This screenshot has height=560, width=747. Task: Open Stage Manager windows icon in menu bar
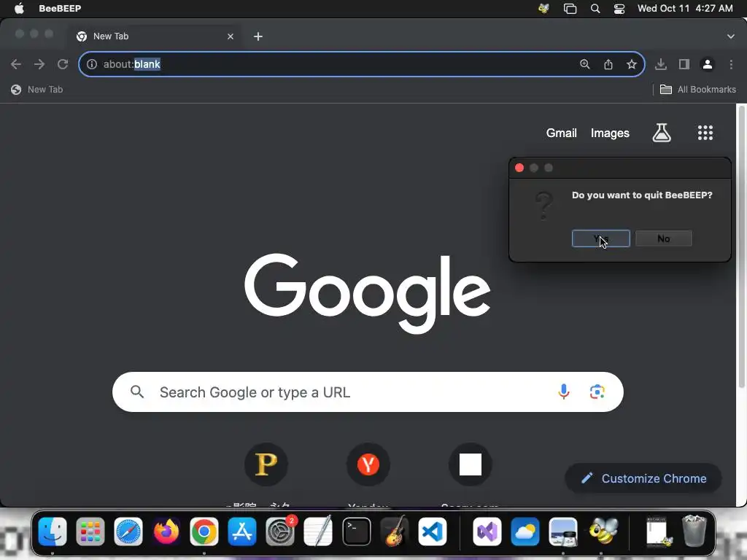570,8
